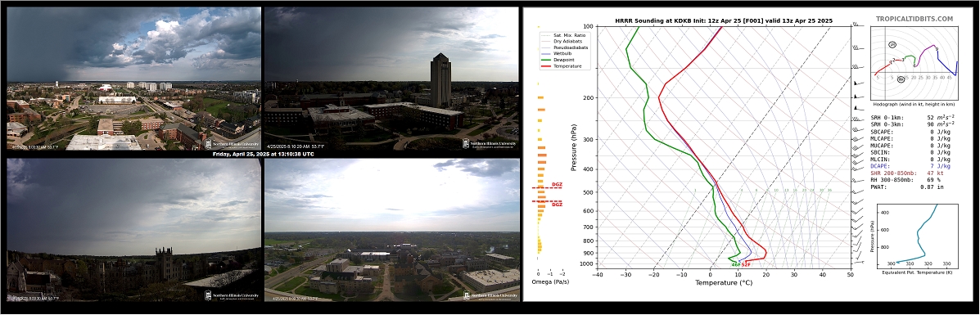Click the 50 temperature tick label
Image resolution: width=980 pixels, height=315 pixels.
(851, 274)
